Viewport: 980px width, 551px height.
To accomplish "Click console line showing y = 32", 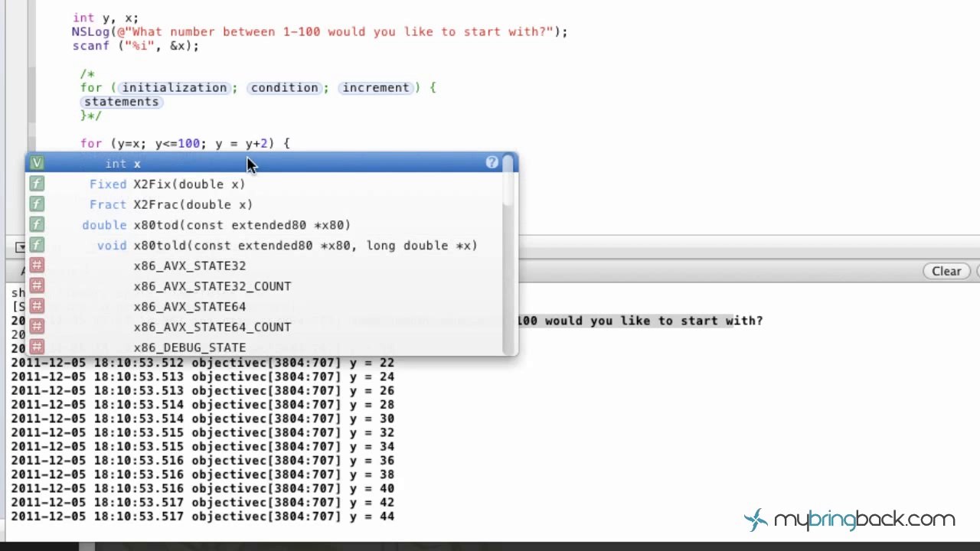I will click(x=203, y=432).
